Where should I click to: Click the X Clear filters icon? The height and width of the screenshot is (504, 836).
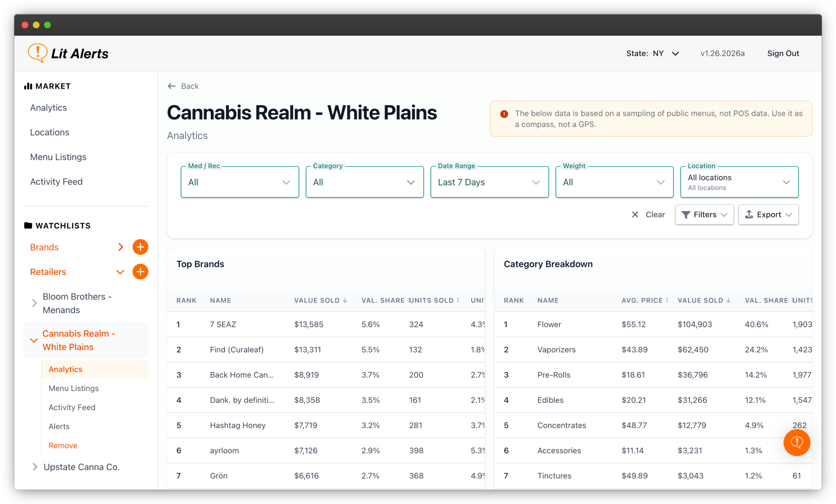point(635,214)
